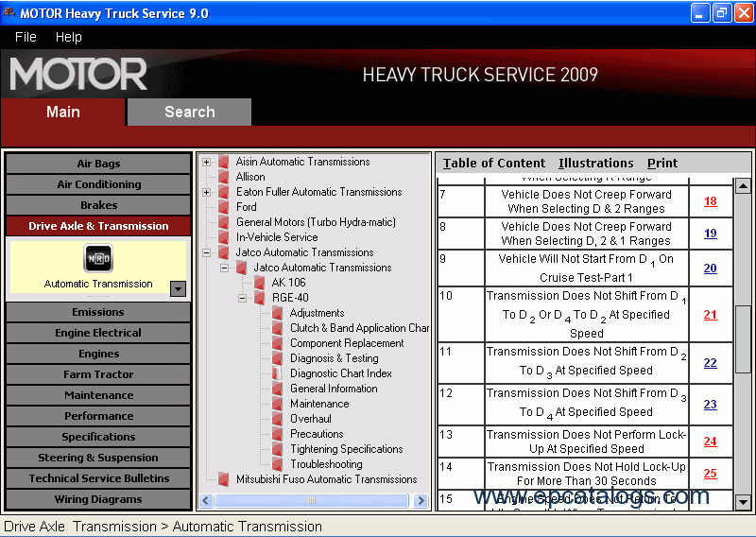Image resolution: width=756 pixels, height=537 pixels.
Task: Expand the Eaton Fuller Automatic Transmissions node
Action: point(206,193)
